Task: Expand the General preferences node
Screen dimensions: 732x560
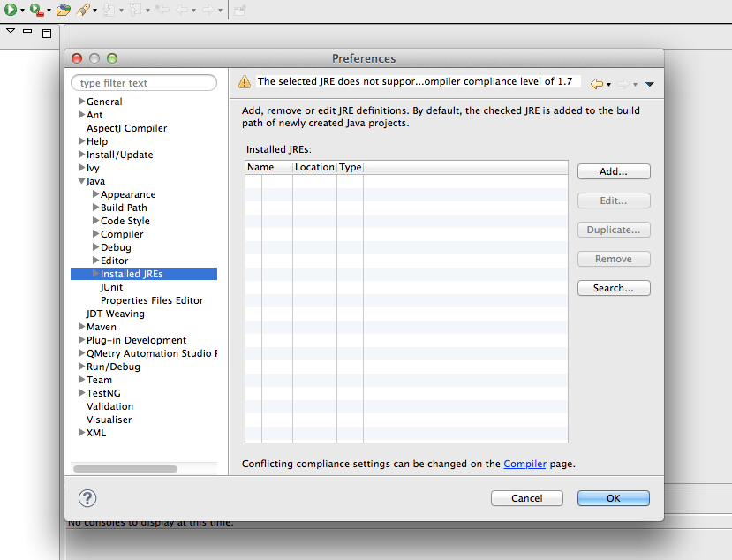Action: click(82, 101)
